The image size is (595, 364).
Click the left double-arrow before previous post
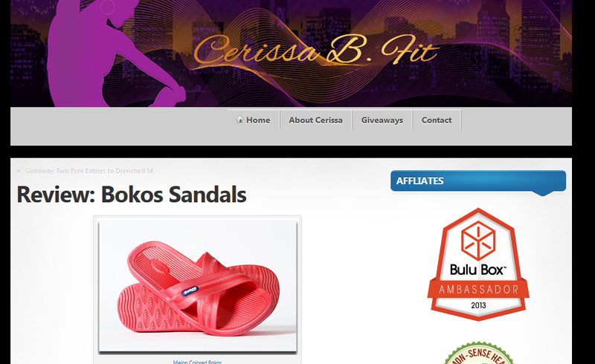(19, 171)
